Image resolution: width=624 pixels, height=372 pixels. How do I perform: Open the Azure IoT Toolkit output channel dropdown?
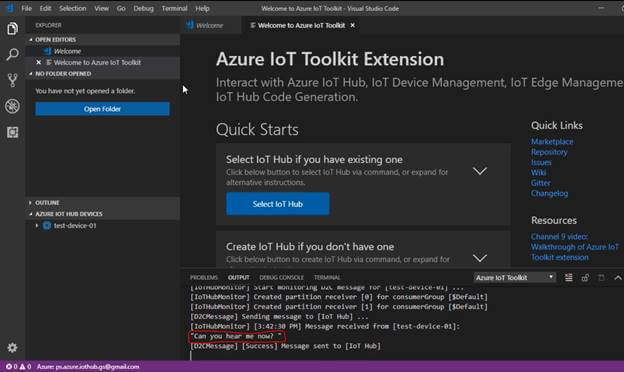(515, 278)
